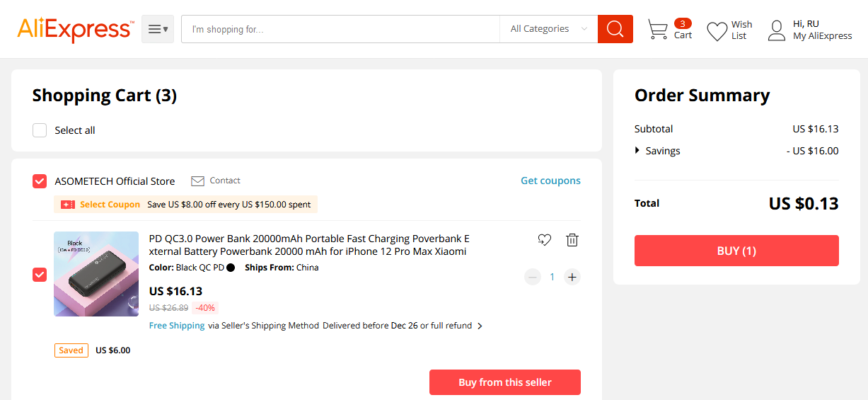Viewport: 868px width, 400px height.
Task: Open the All Categories dropdown
Action: pyautogui.click(x=548, y=29)
